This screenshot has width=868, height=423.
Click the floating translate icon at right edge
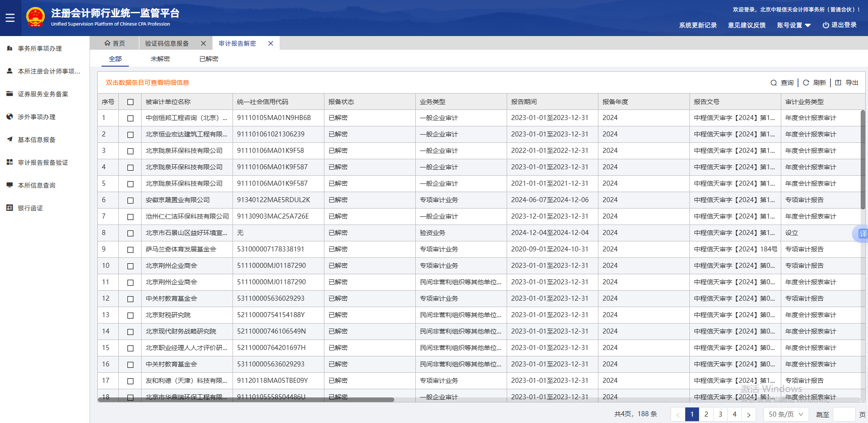(x=862, y=234)
